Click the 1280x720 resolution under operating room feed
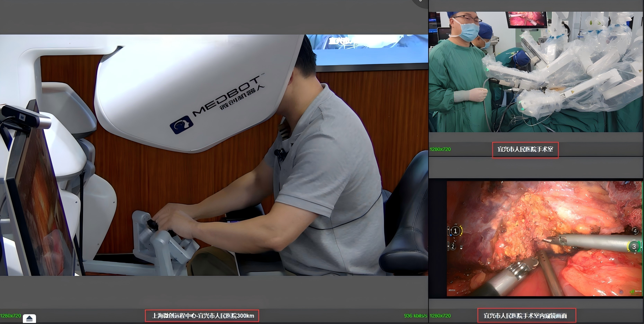Image resolution: width=644 pixels, height=324 pixels. pos(440,149)
